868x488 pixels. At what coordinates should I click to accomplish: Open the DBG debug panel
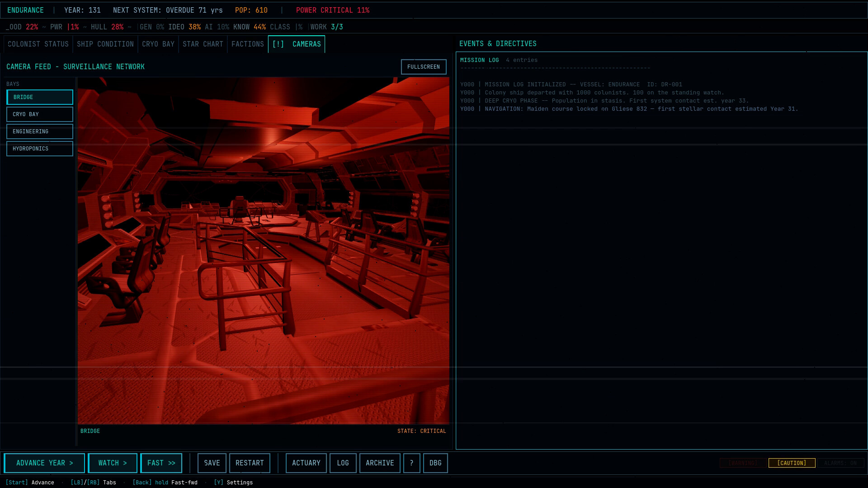[x=435, y=463]
